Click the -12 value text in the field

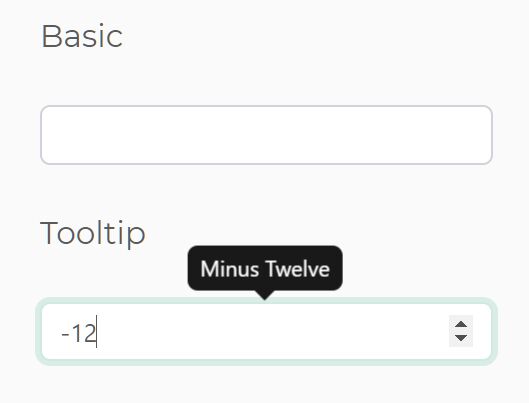tap(79, 333)
